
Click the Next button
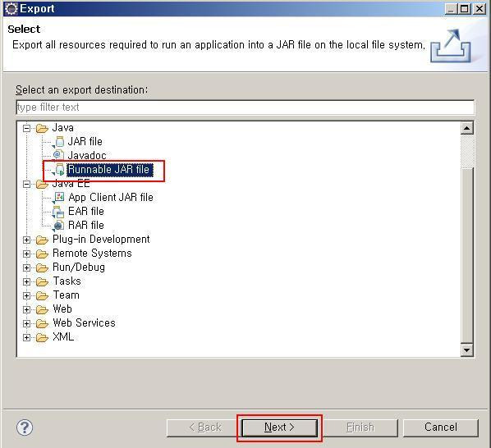coord(279,427)
